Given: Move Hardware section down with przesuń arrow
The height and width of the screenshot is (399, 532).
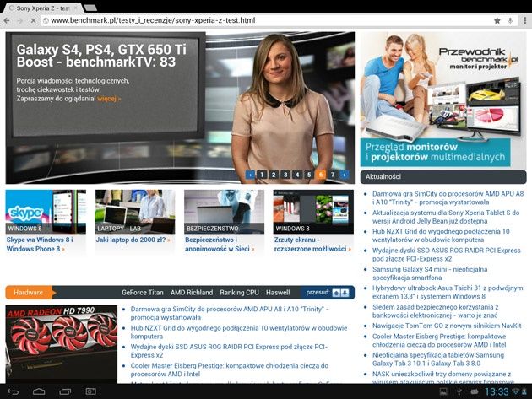Looking at the screenshot, I should point(345,293).
